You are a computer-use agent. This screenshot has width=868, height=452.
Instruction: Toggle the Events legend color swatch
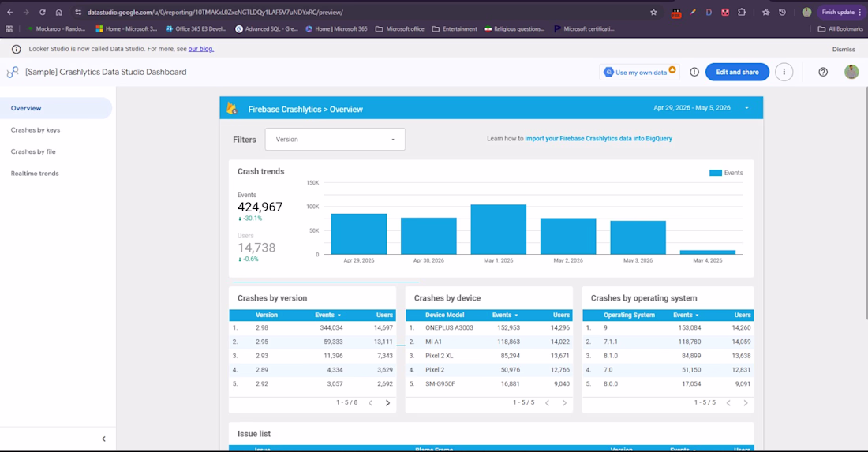pos(715,174)
